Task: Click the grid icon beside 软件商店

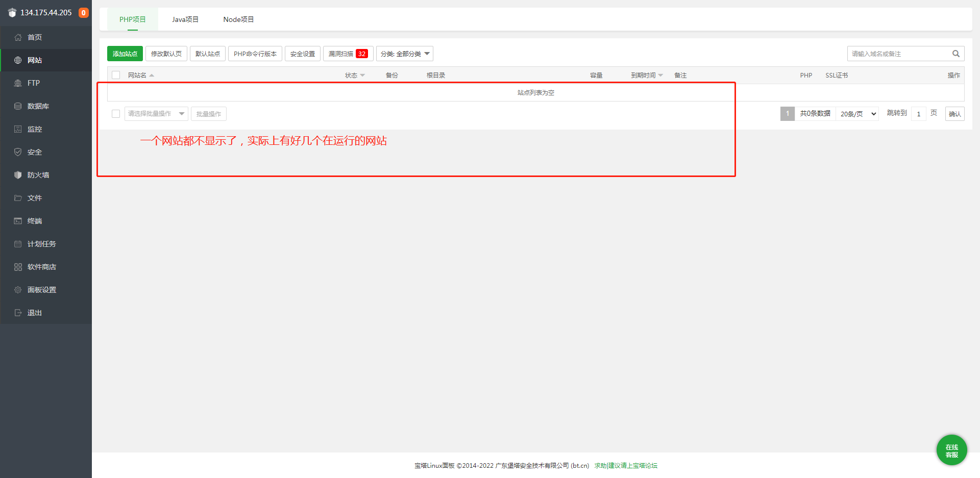Action: (18, 267)
